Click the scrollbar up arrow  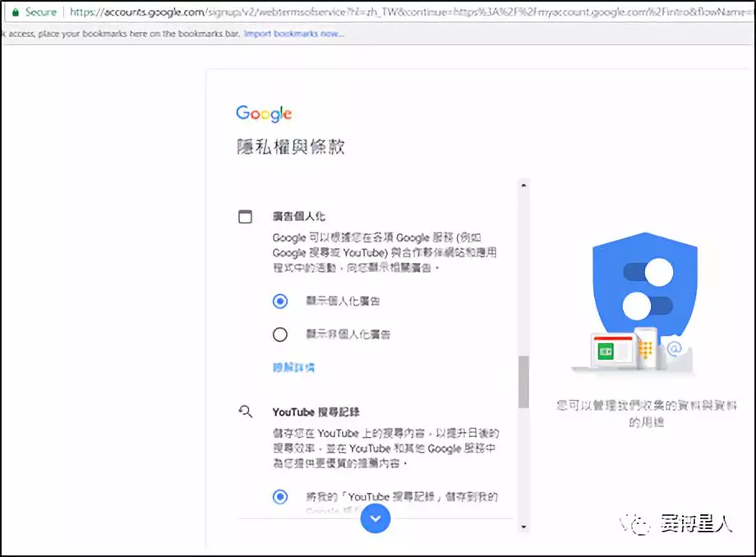coord(523,185)
